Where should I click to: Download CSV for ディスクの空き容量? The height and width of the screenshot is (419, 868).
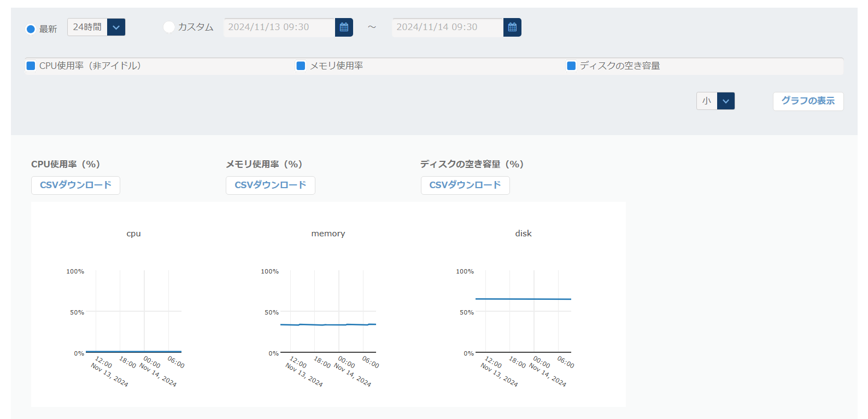point(465,185)
